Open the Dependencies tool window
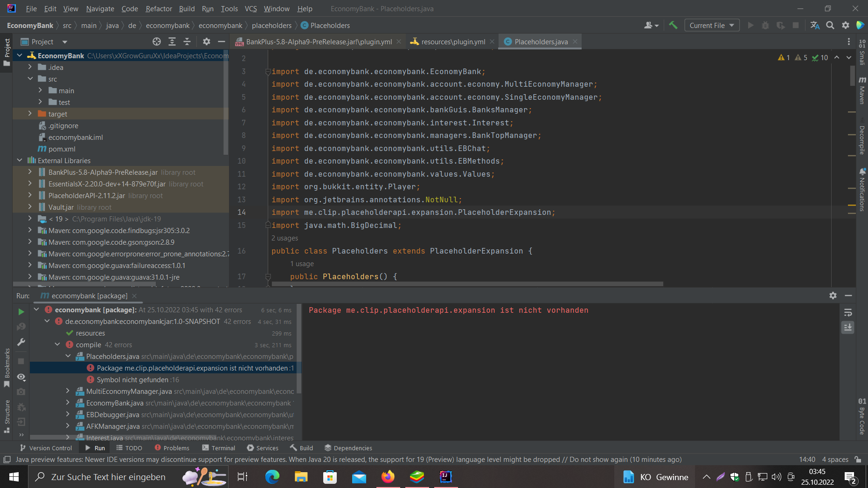 348,447
